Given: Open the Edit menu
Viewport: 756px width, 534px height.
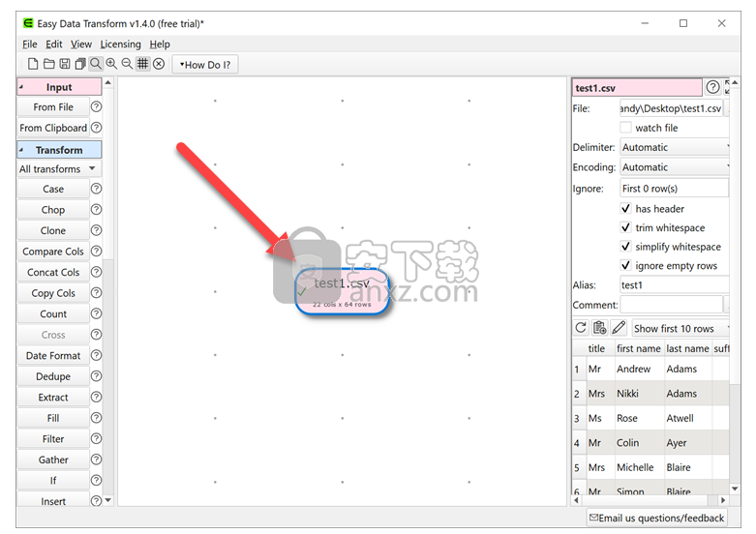Looking at the screenshot, I should click(54, 44).
